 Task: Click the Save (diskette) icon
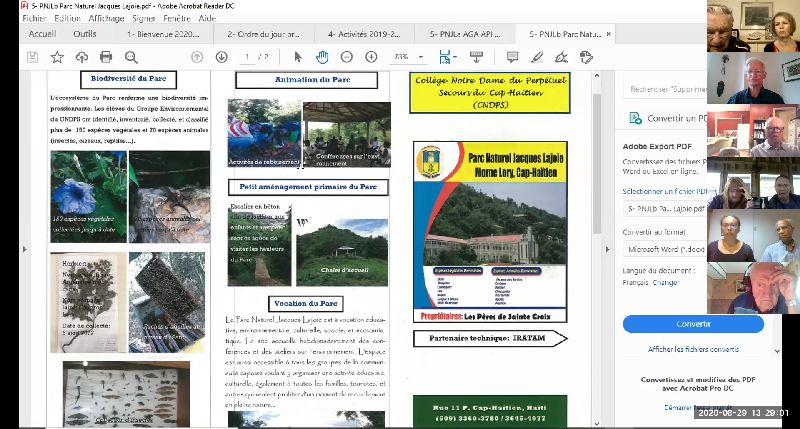click(33, 57)
